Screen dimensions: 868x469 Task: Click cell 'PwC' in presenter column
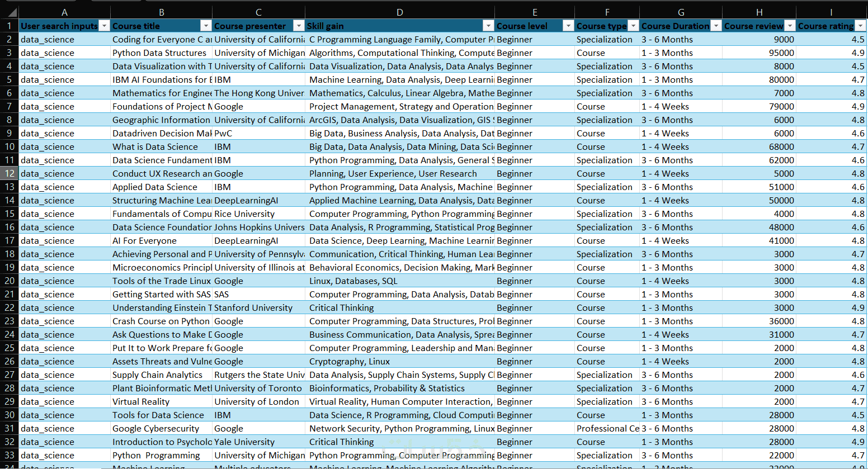[x=258, y=133]
